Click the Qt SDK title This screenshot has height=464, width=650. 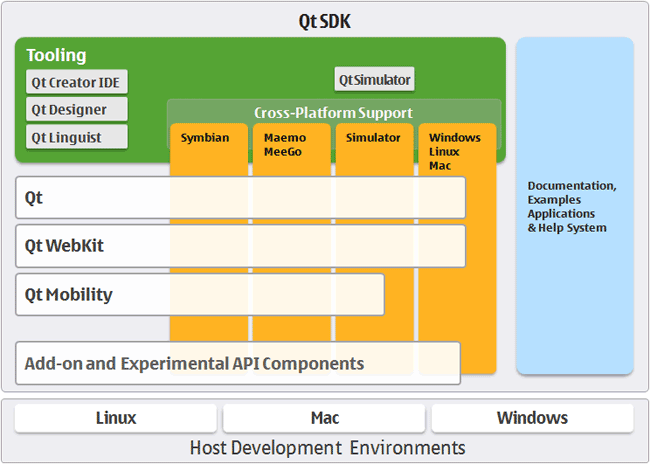click(x=324, y=20)
